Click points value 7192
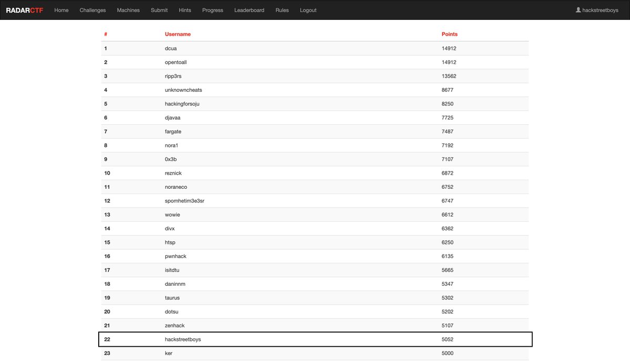This screenshot has height=364, width=630. click(x=448, y=145)
